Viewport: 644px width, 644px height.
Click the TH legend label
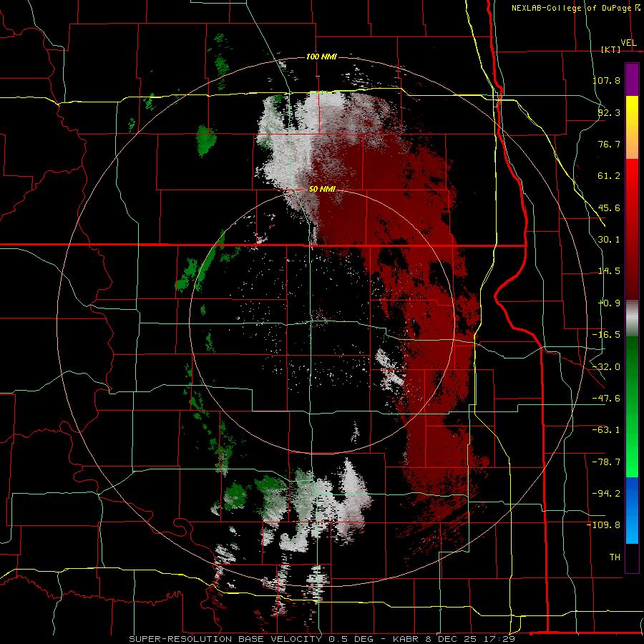pyautogui.click(x=615, y=557)
